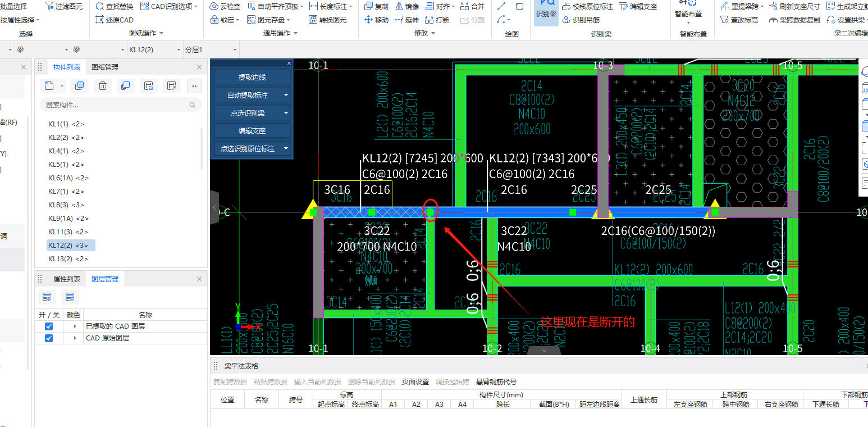
Task: Click the 点选识别原位标注 button
Action: [x=248, y=148]
